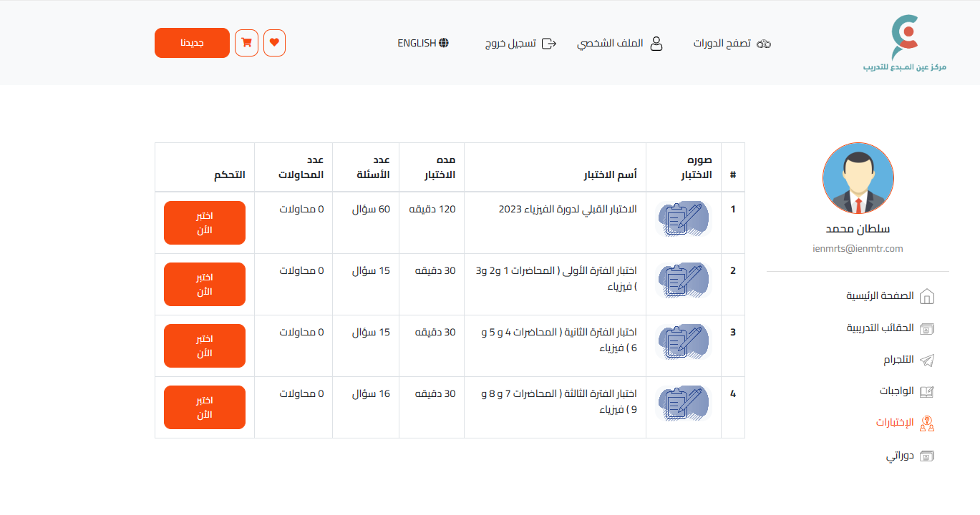The width and height of the screenshot is (980, 515).
Task: Click the Telegram paper plane icon
Action: coord(926,360)
